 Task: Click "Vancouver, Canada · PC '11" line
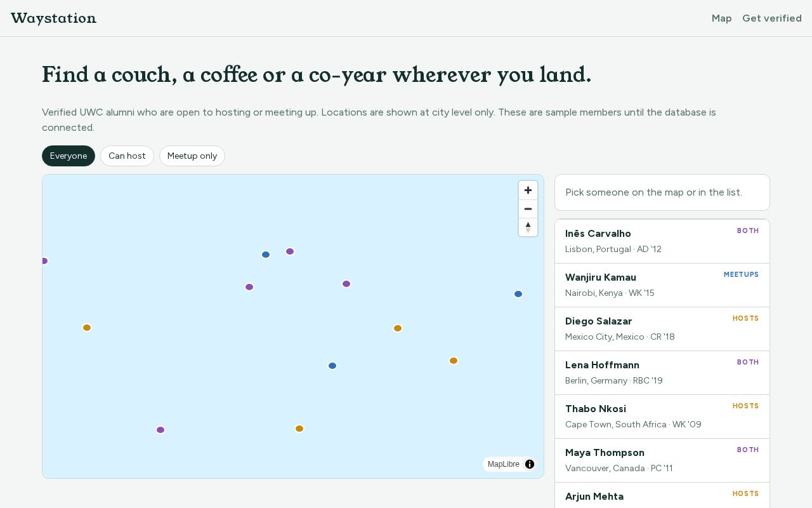[619, 469]
